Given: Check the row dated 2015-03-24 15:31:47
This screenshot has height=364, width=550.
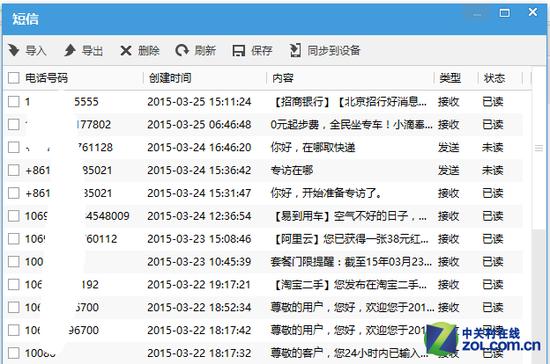Looking at the screenshot, I should coord(14,193).
